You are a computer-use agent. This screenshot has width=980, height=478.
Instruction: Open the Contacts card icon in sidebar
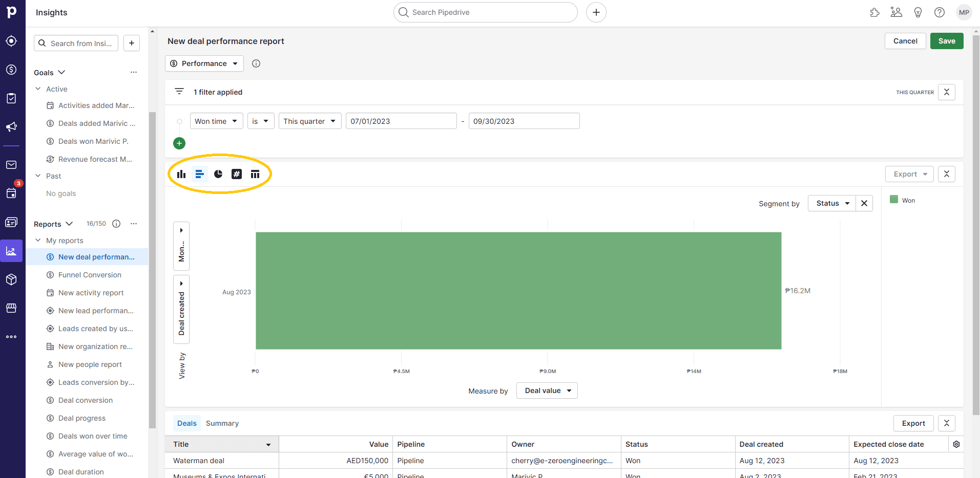(x=11, y=222)
